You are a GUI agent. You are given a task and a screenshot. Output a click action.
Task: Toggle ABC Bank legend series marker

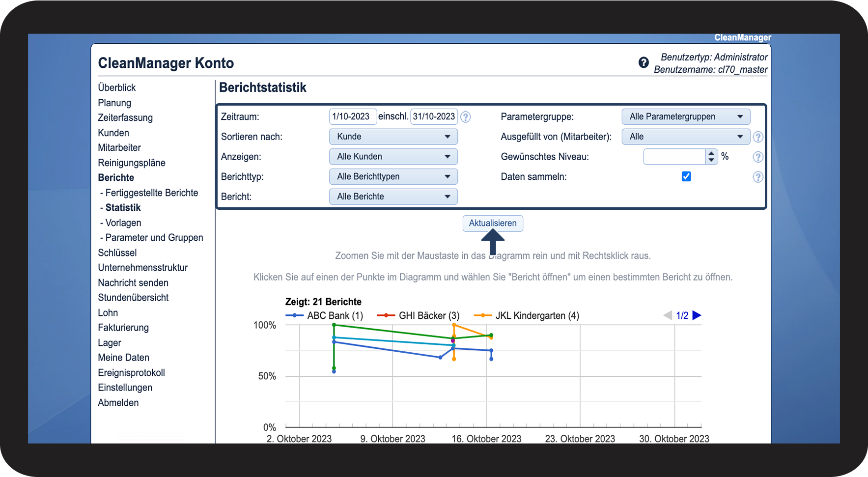tap(294, 315)
